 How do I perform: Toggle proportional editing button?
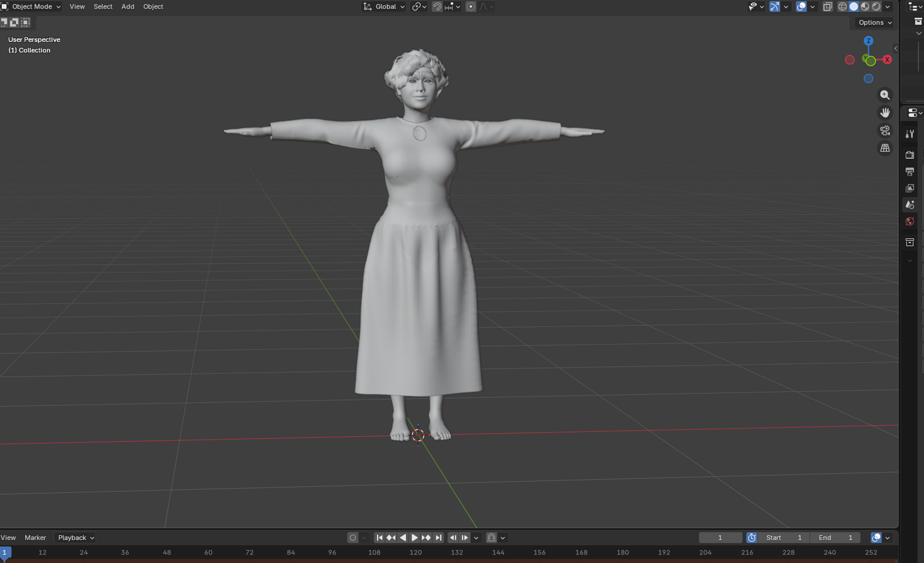[x=471, y=7]
